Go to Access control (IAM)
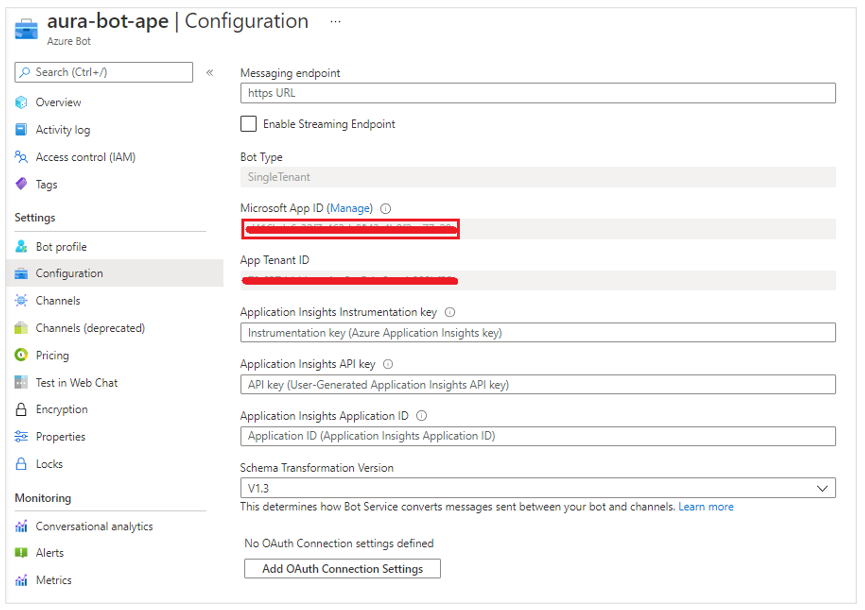The height and width of the screenshot is (610, 865). tap(86, 157)
